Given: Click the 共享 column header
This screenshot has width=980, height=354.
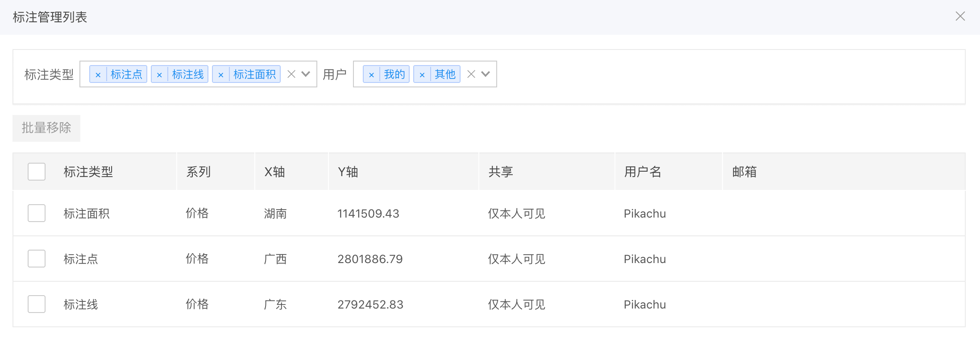Looking at the screenshot, I should tap(501, 172).
